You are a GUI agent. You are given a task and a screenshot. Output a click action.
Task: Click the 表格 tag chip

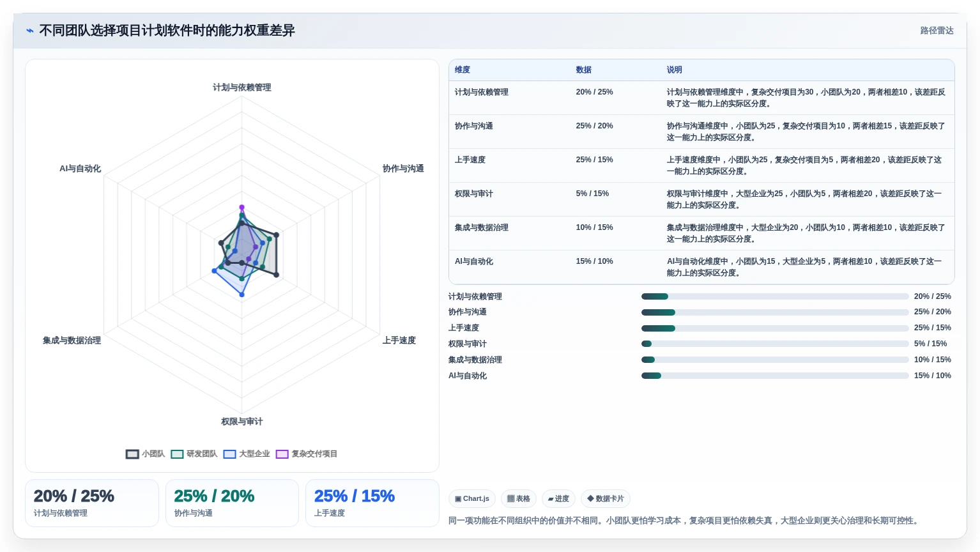pyautogui.click(x=518, y=498)
